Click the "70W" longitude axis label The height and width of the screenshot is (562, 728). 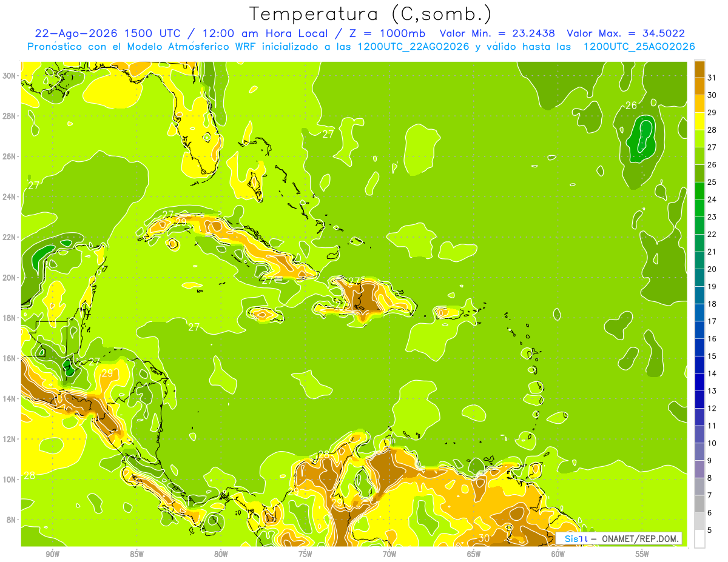click(x=389, y=554)
